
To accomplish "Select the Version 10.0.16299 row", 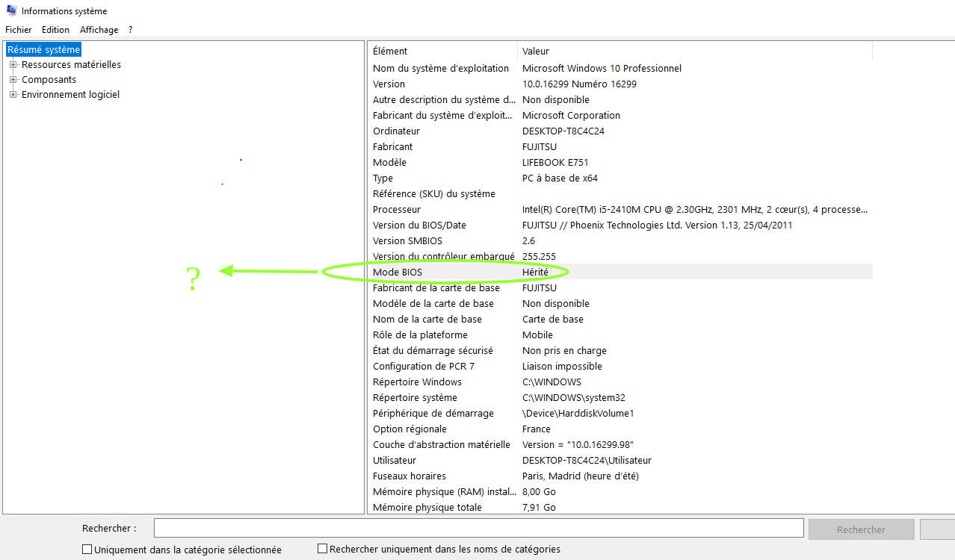I will 620,84.
